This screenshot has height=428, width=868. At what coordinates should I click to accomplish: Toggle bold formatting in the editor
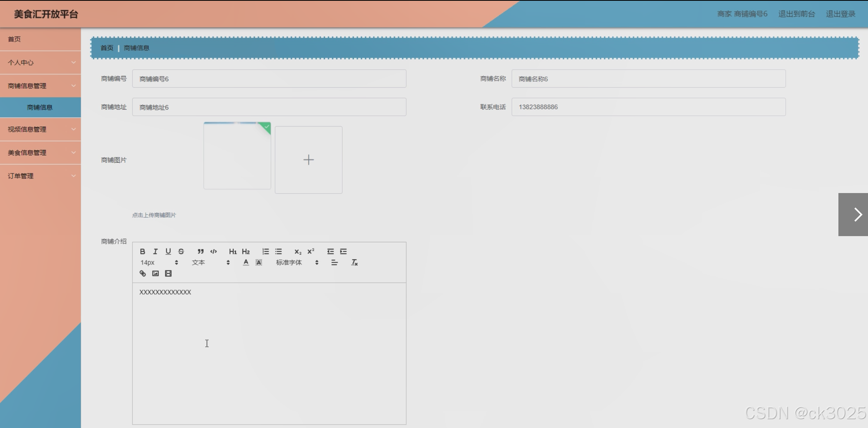click(143, 251)
